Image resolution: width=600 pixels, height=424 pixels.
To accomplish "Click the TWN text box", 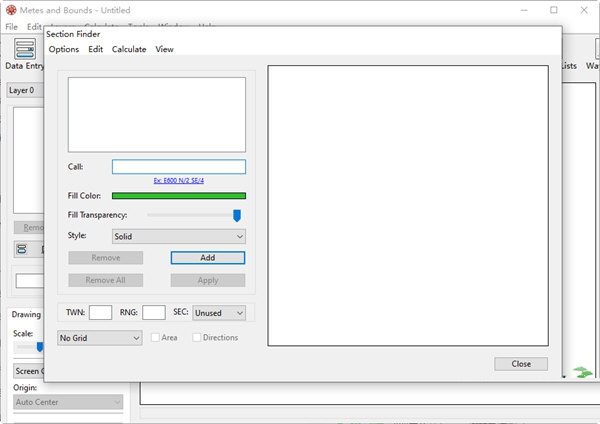I will (100, 313).
